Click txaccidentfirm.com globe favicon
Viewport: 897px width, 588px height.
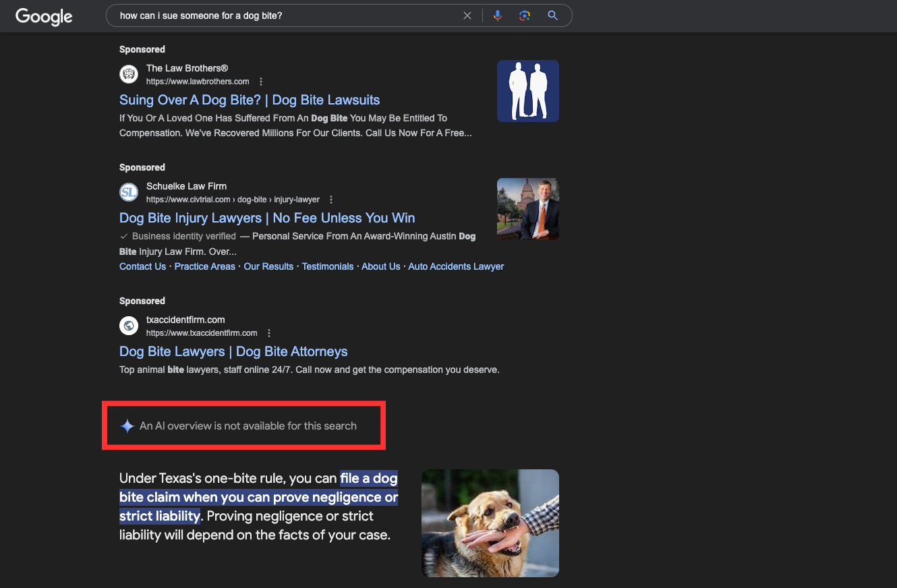[129, 326]
